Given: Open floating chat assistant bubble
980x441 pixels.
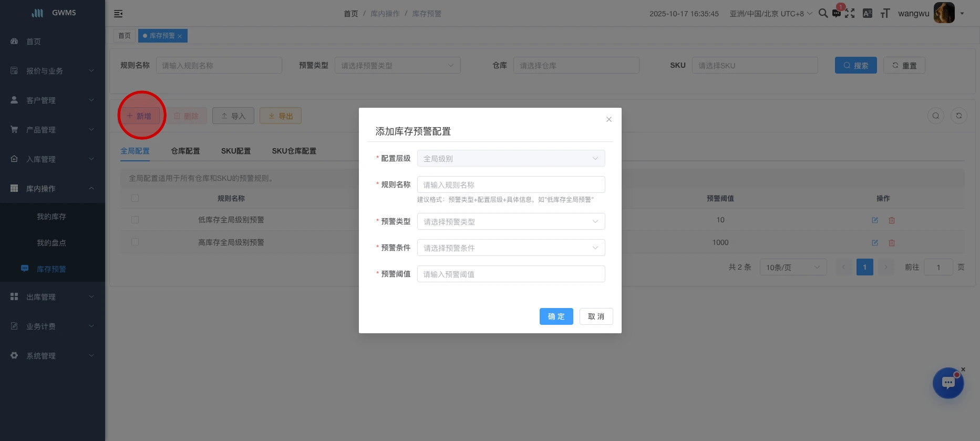Looking at the screenshot, I should [x=948, y=383].
